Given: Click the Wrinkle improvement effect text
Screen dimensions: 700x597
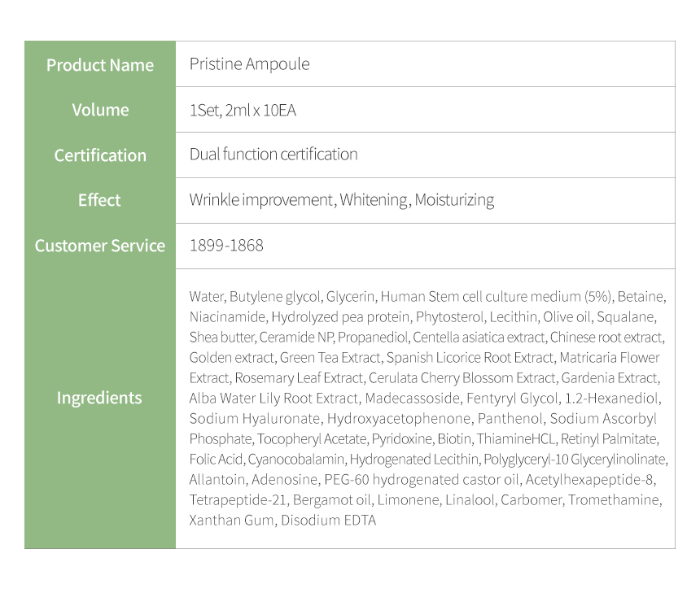Looking at the screenshot, I should coord(261,200).
